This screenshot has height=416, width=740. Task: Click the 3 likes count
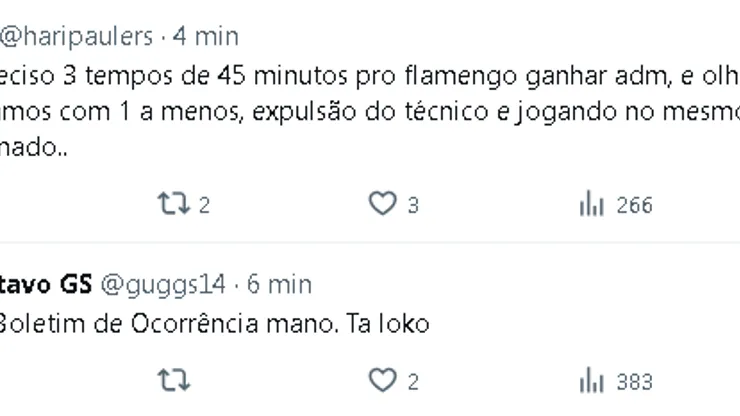(x=412, y=206)
